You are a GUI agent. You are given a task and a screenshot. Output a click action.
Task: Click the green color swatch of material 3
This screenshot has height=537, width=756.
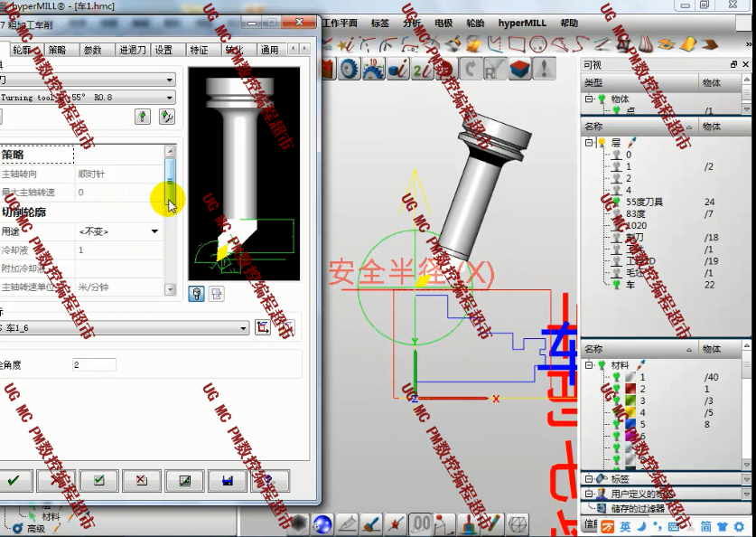click(630, 400)
